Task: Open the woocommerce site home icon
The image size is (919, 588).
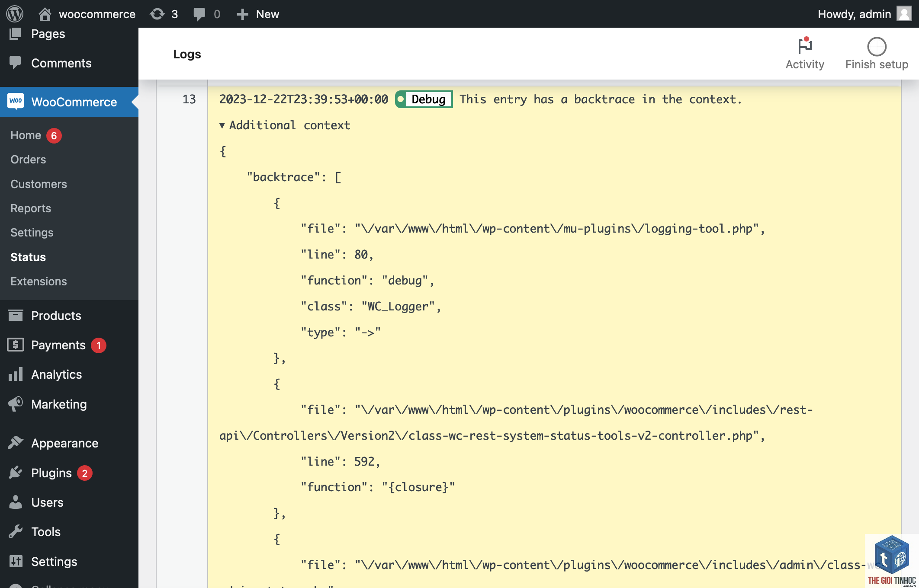Action: [45, 14]
